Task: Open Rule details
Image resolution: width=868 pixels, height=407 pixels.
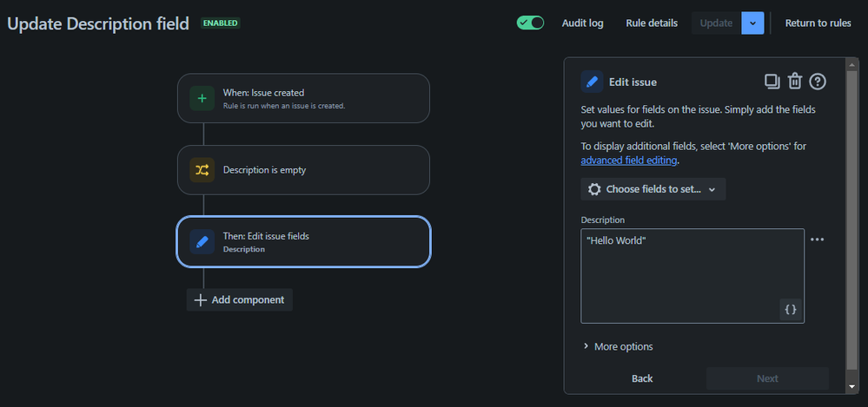Action: tap(652, 23)
